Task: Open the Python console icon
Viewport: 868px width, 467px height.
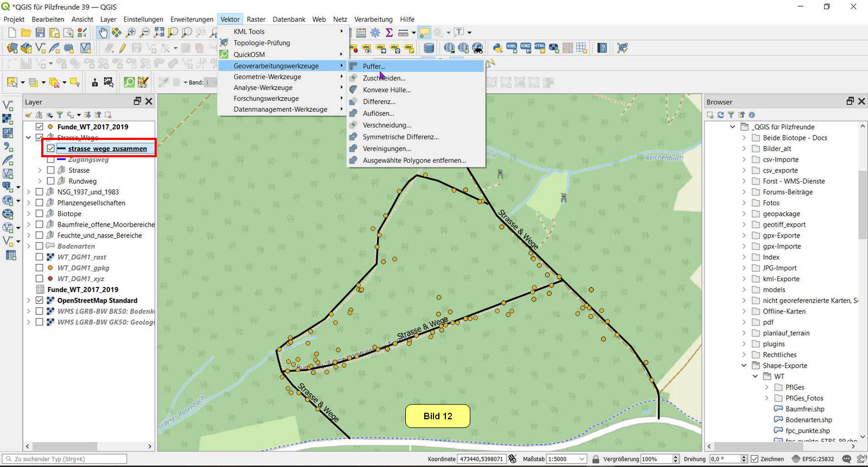Action: point(497,48)
